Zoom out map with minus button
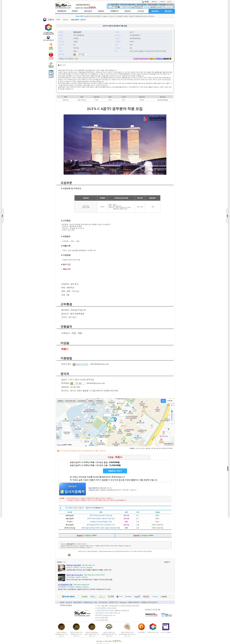The image size is (230, 644). (172, 424)
